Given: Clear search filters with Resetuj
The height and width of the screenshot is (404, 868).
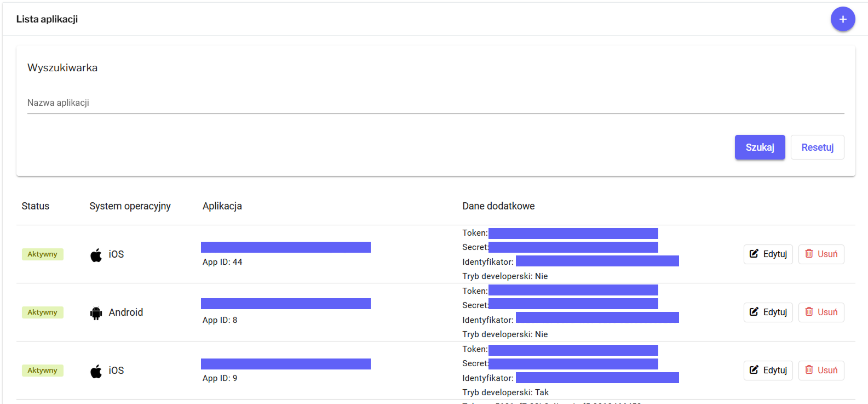Looking at the screenshot, I should point(817,147).
